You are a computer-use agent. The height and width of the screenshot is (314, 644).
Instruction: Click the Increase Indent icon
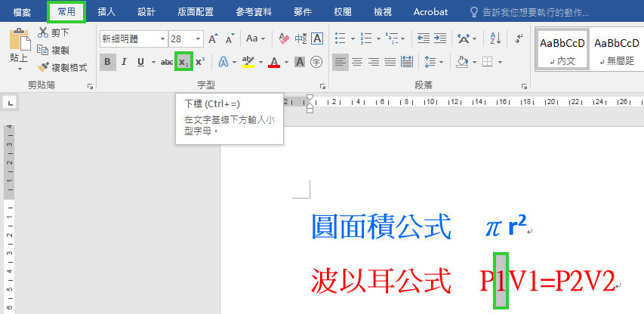tap(439, 38)
